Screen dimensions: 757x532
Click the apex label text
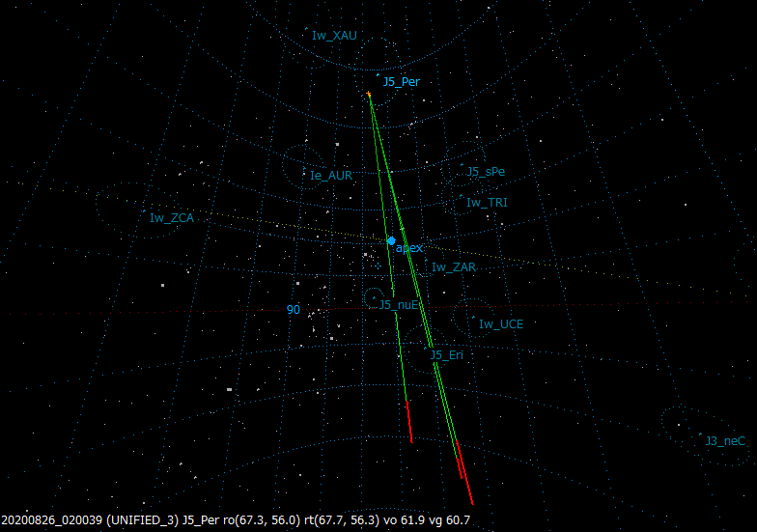point(409,249)
